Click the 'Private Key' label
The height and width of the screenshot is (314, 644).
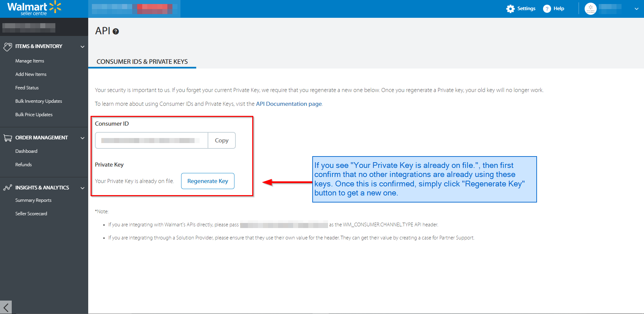click(109, 165)
